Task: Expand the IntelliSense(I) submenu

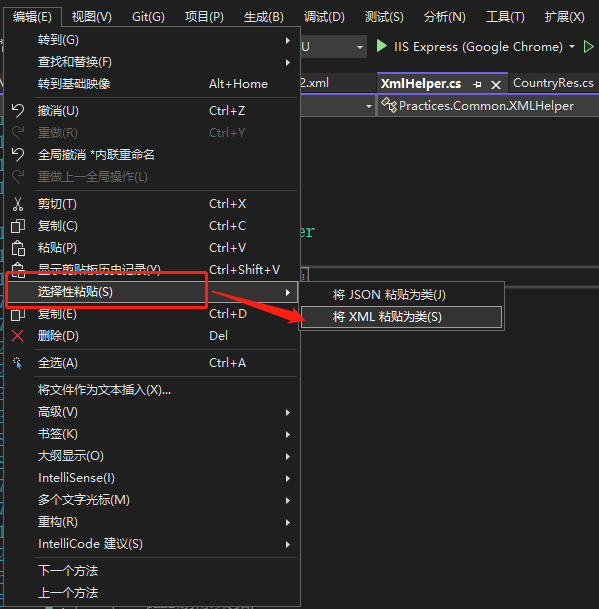Action: click(x=152, y=478)
